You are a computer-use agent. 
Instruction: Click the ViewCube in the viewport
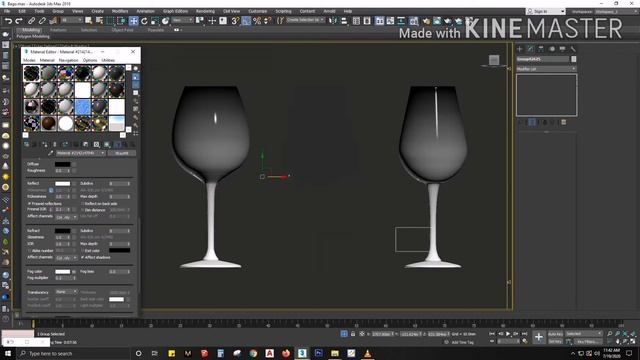click(494, 60)
